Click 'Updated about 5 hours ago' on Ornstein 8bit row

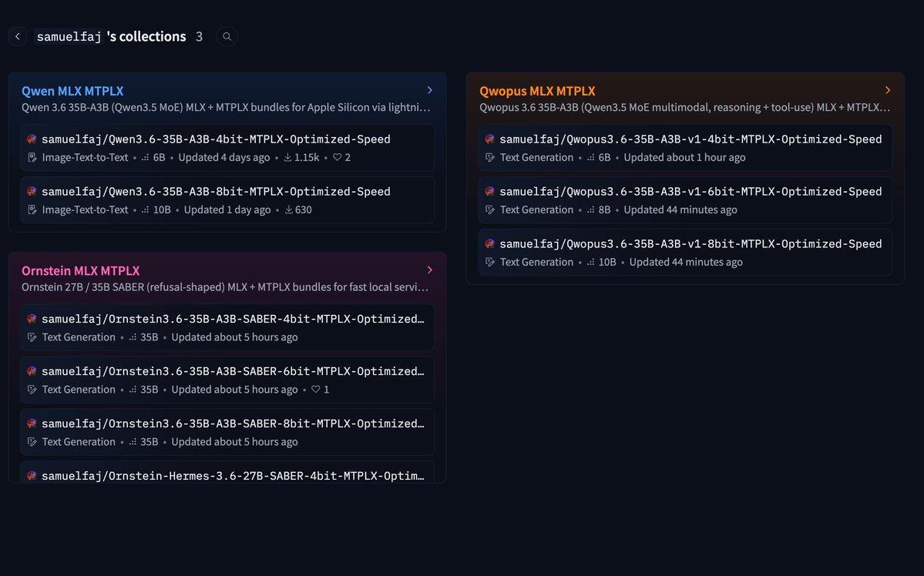pos(234,442)
